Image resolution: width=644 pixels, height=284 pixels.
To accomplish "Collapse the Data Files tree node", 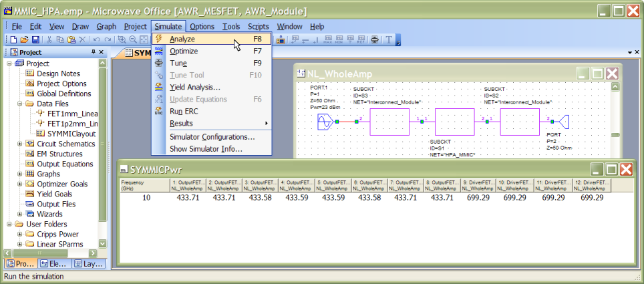I will click(x=20, y=104).
